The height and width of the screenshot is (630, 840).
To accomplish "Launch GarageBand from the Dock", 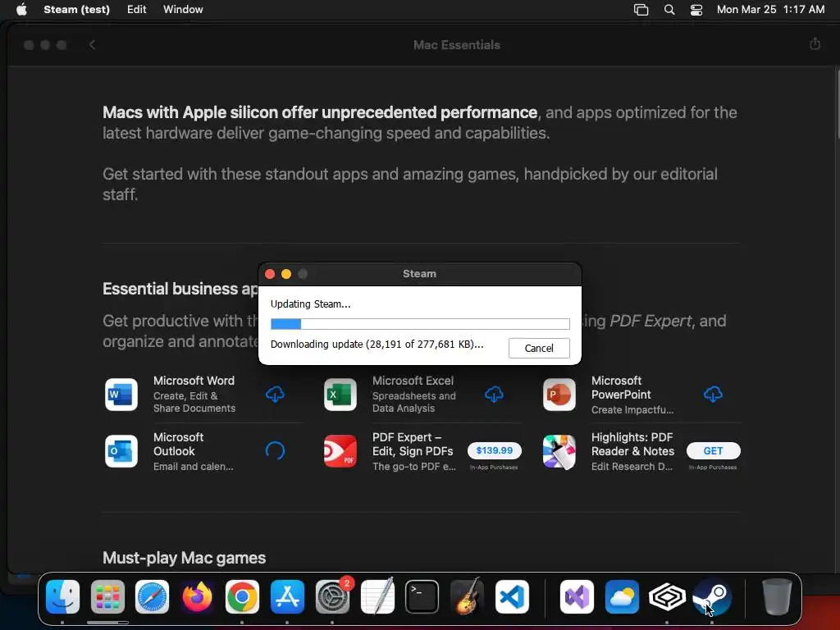I will click(467, 596).
